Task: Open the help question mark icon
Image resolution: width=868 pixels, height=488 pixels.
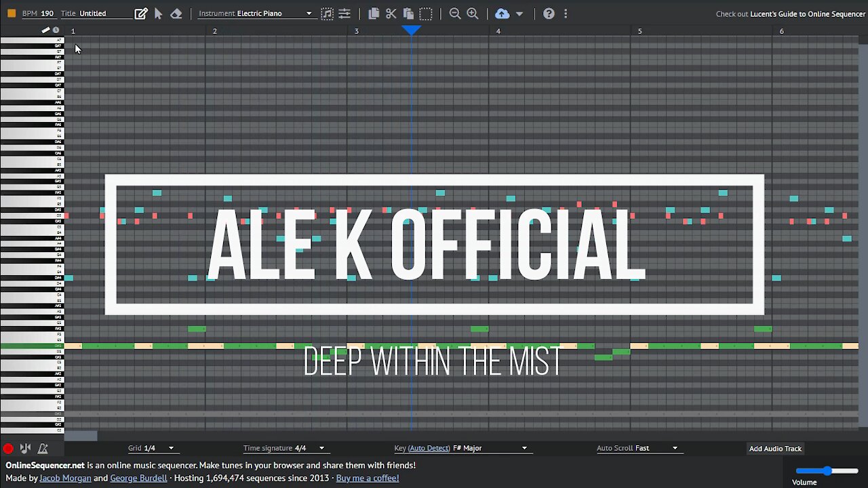Action: 549,14
